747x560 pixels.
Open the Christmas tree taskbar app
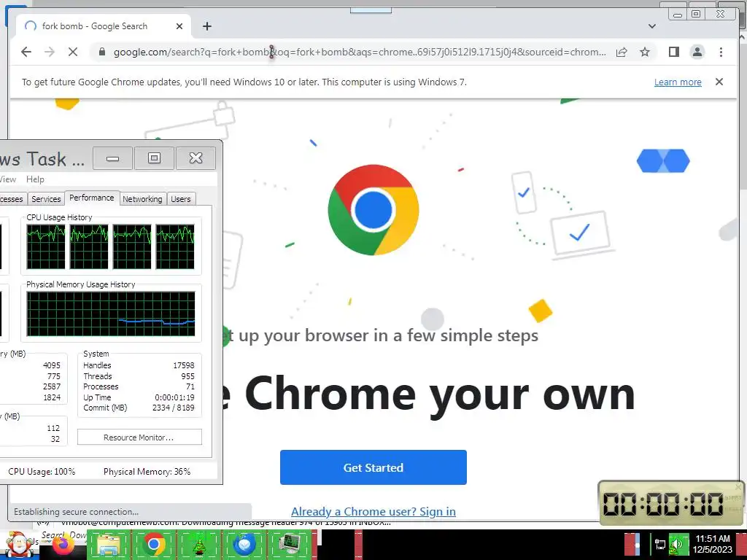[198, 545]
